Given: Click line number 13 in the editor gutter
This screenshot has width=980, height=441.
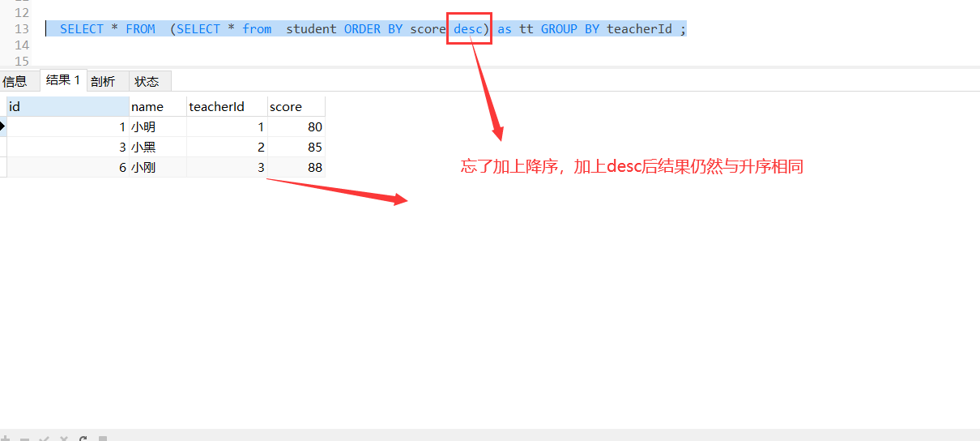Looking at the screenshot, I should [22, 29].
